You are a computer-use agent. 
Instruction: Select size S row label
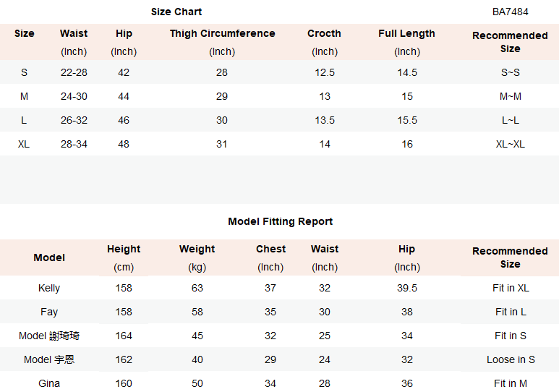pyautogui.click(x=24, y=72)
